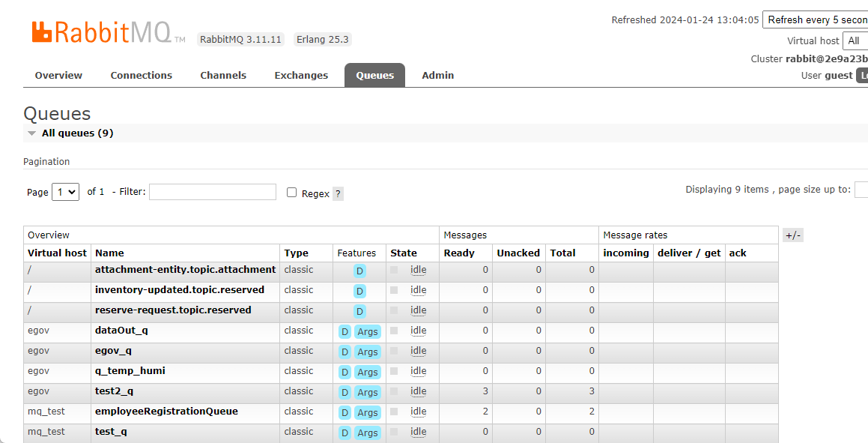Open the Page number dropdown
Screen dimensions: 868x443
pos(65,192)
